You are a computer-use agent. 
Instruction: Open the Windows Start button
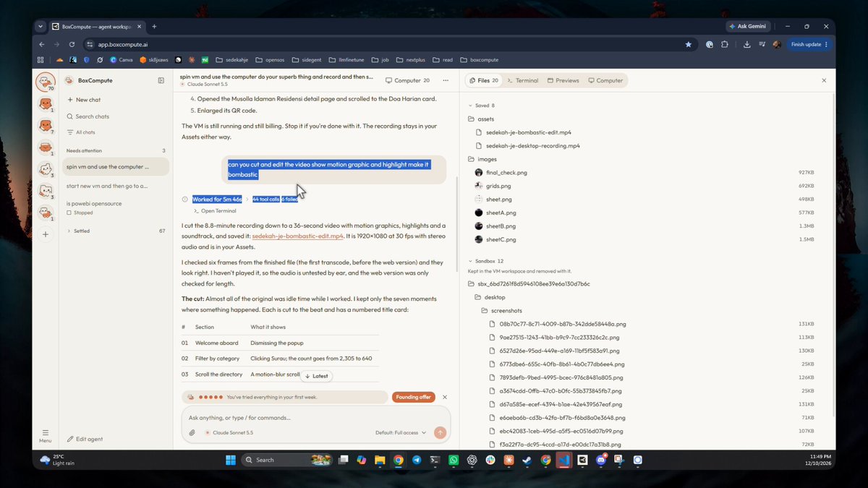pyautogui.click(x=231, y=460)
